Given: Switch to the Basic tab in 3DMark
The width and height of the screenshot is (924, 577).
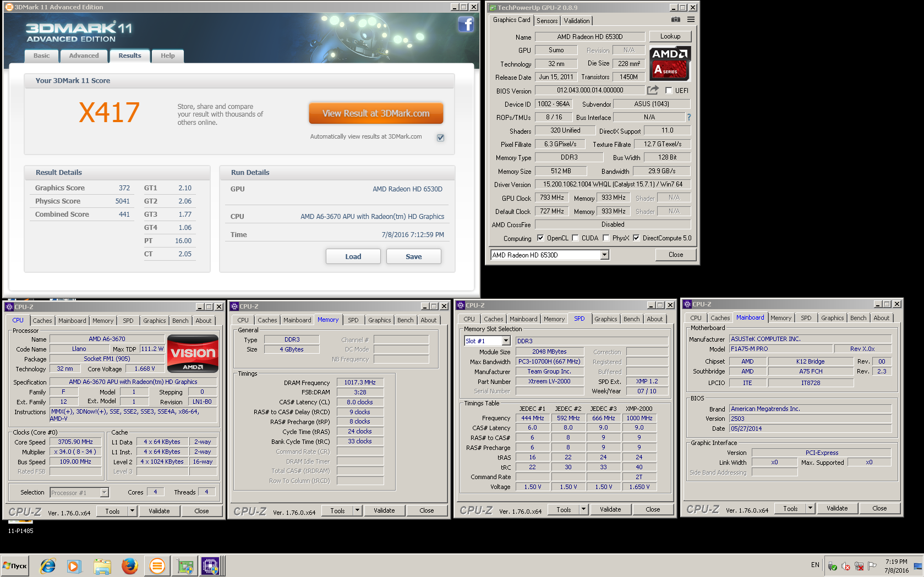Looking at the screenshot, I should (x=41, y=56).
